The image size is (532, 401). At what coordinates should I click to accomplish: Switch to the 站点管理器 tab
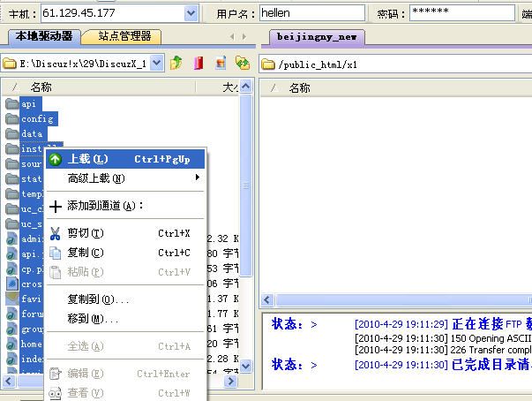[124, 36]
